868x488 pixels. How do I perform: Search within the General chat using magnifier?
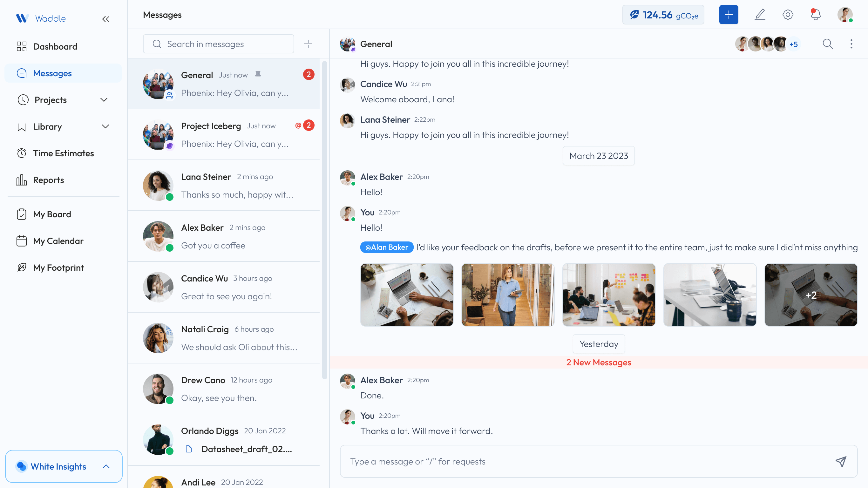[828, 44]
